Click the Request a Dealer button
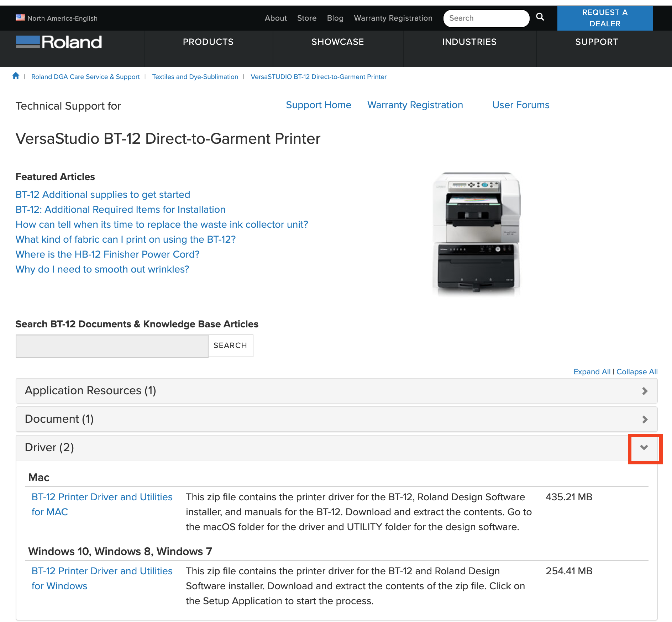Image resolution: width=672 pixels, height=622 pixels. (605, 18)
